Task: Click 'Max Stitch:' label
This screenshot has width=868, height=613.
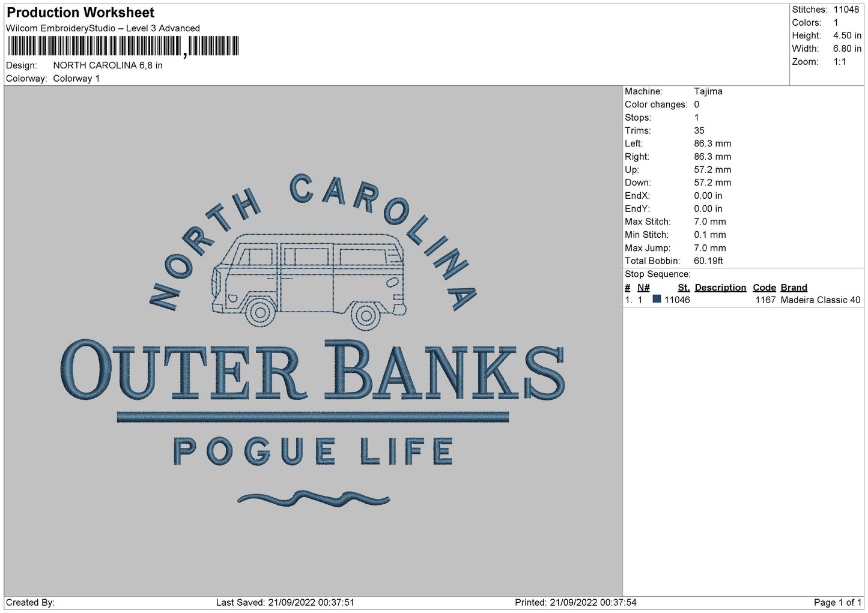Action: pos(648,222)
